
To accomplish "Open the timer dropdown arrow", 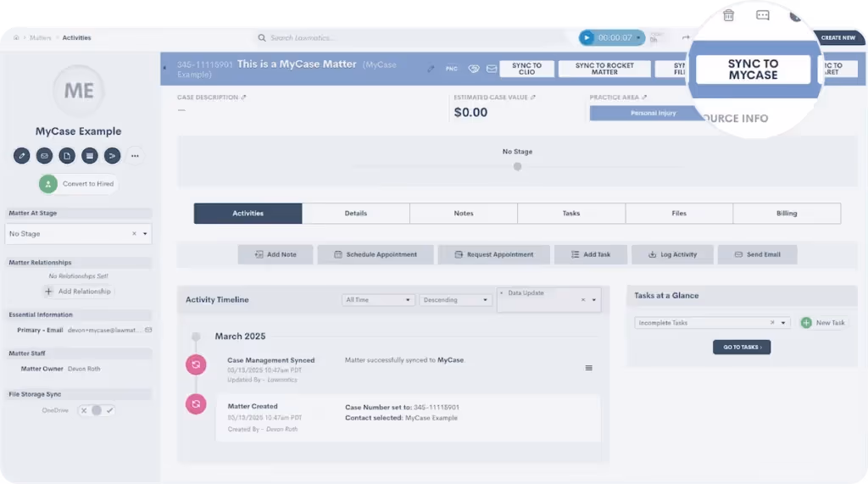I will [x=638, y=38].
